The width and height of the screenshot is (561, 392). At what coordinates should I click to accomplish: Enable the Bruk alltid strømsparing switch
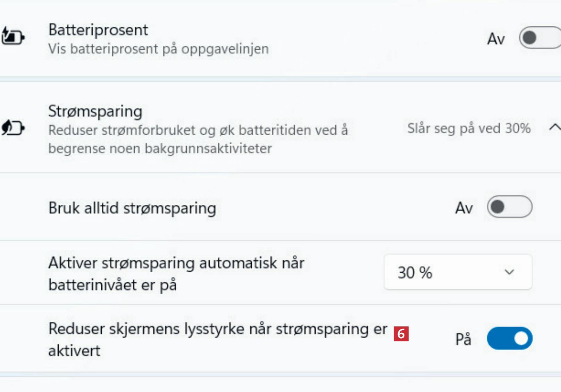point(509,207)
